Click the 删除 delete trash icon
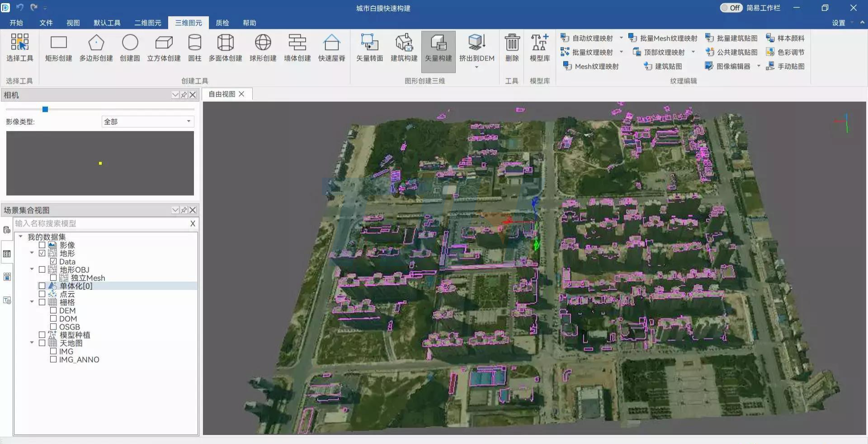This screenshot has width=868, height=444. coord(512,43)
